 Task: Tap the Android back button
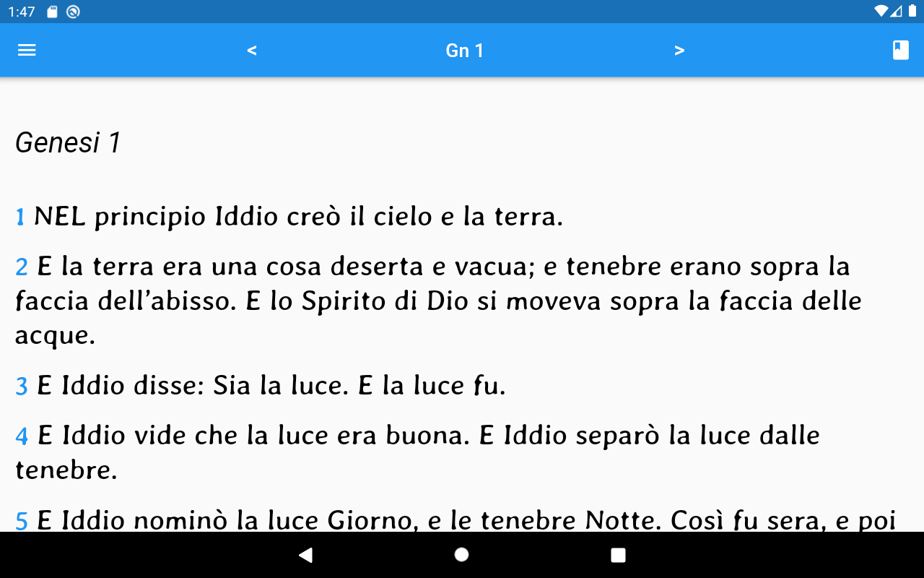(x=305, y=555)
